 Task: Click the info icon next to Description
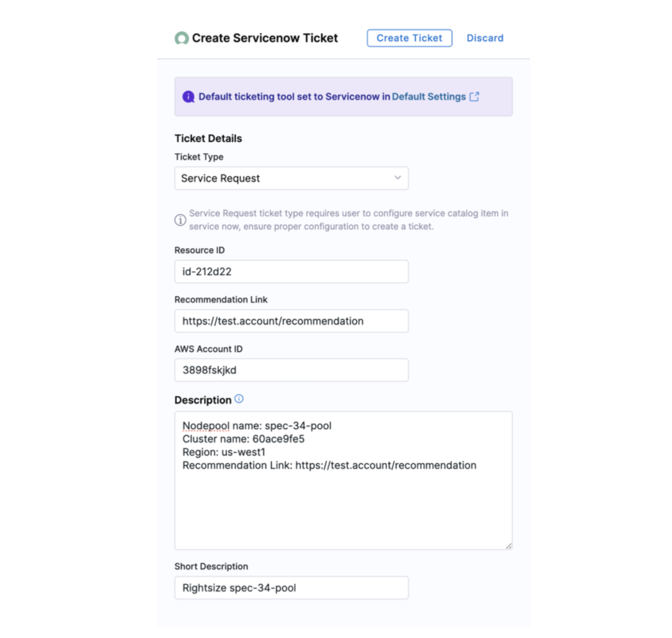click(x=239, y=399)
